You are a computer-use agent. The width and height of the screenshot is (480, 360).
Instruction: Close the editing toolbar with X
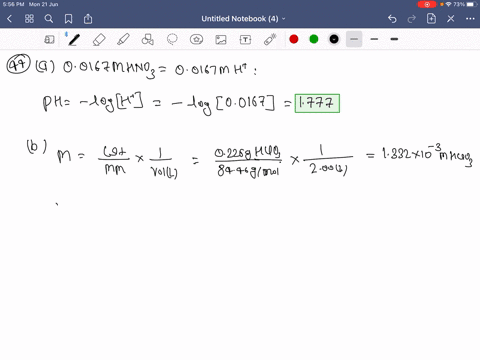click(x=451, y=19)
